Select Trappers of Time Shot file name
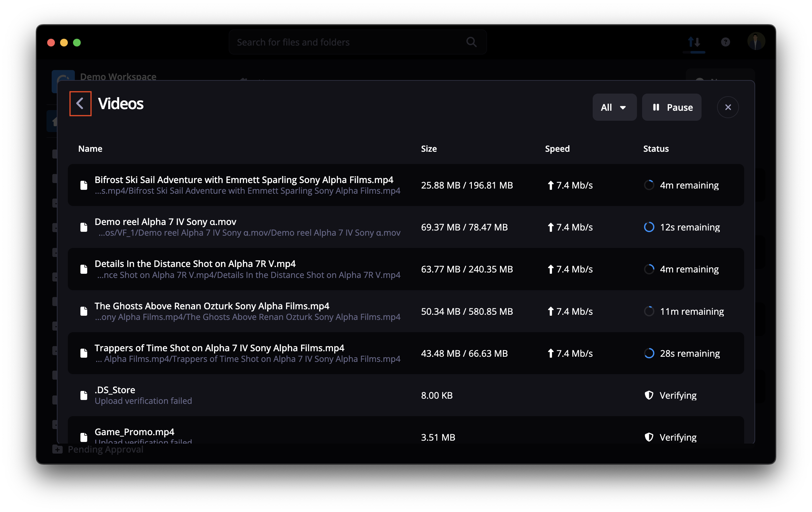This screenshot has height=512, width=812. point(219,348)
